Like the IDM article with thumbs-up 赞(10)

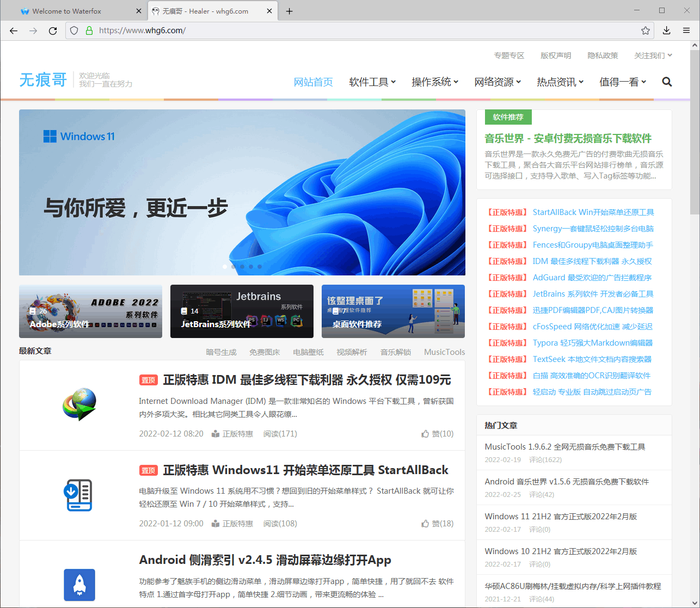pos(437,434)
